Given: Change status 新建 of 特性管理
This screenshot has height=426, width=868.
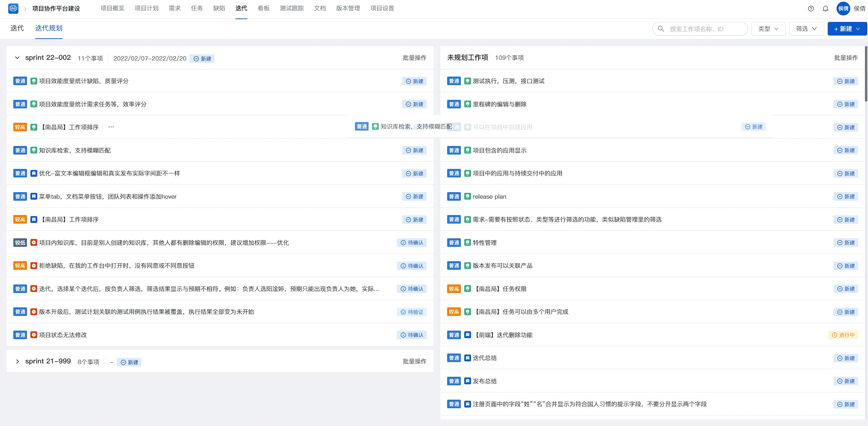Looking at the screenshot, I should tap(845, 243).
